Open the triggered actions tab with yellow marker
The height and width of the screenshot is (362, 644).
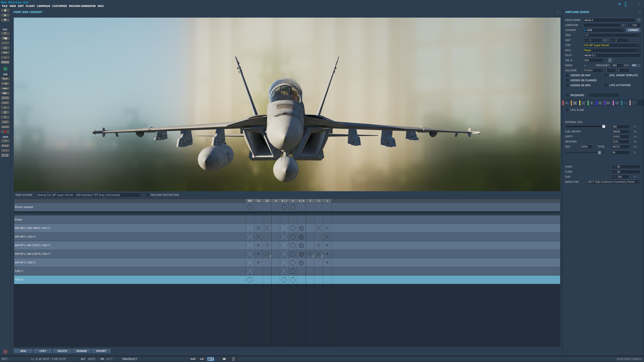[583, 103]
